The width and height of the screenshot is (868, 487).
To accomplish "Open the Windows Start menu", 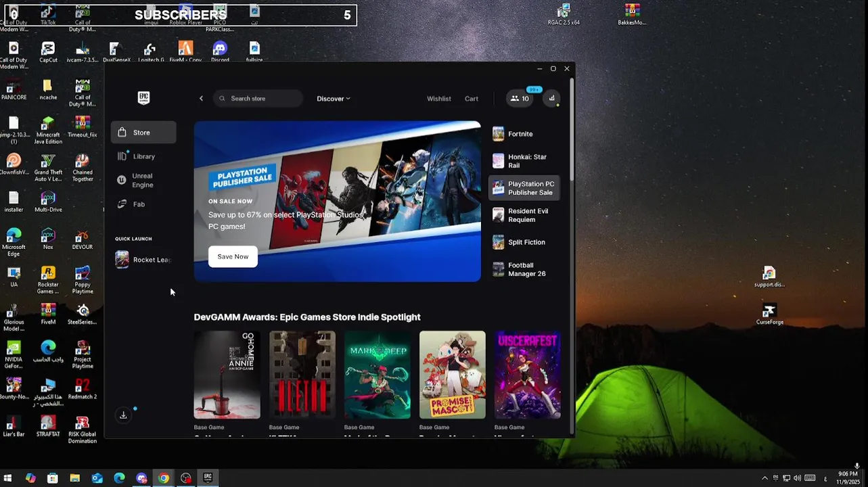I will coord(8,478).
